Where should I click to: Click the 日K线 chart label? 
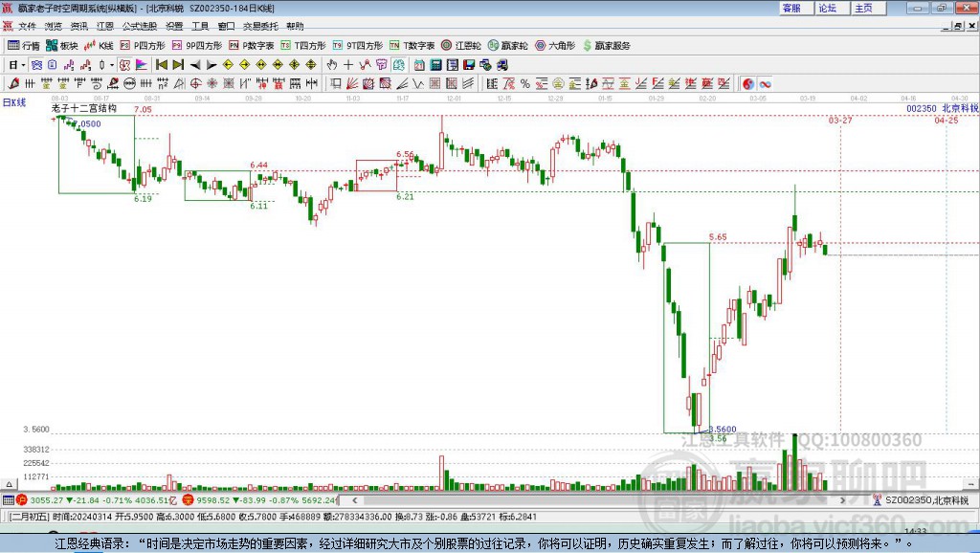(14, 102)
